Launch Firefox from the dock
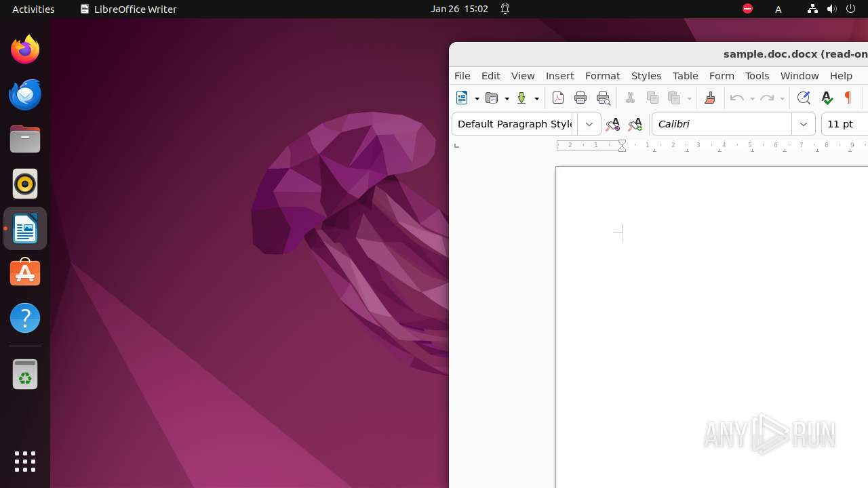Screen dimensions: 868x488 pos(25,49)
